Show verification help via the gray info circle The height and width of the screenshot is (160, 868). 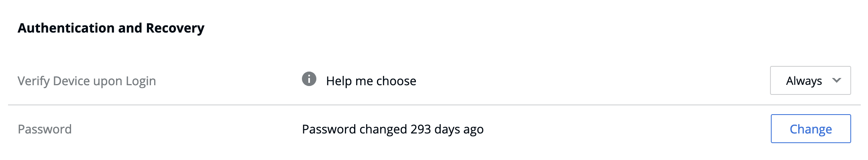point(309,79)
